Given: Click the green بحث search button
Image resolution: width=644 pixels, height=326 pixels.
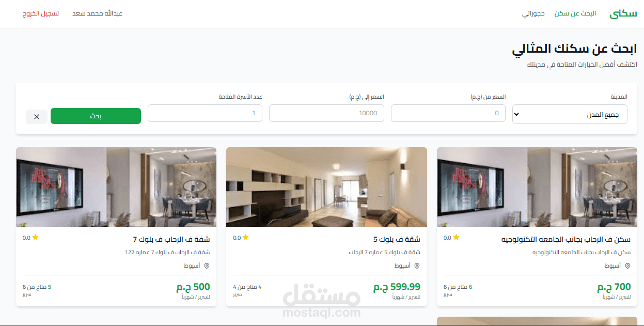Looking at the screenshot, I should [x=96, y=116].
